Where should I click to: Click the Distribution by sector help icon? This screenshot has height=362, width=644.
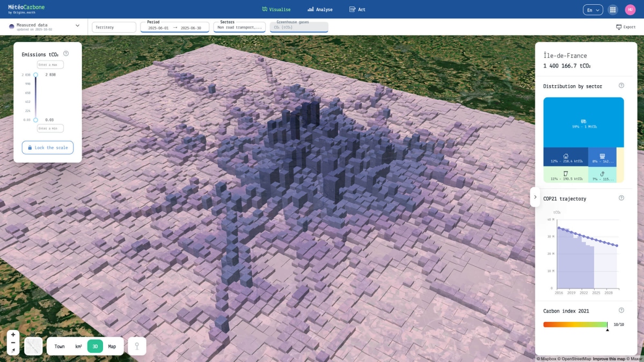pyautogui.click(x=621, y=85)
